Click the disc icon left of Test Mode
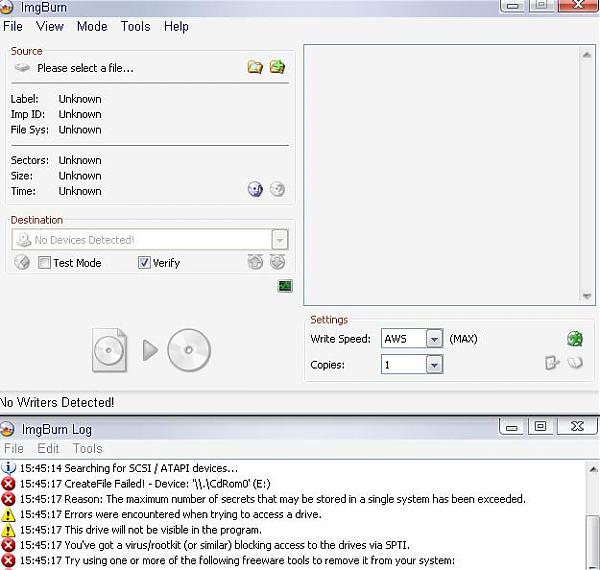The image size is (600, 570). click(22, 262)
